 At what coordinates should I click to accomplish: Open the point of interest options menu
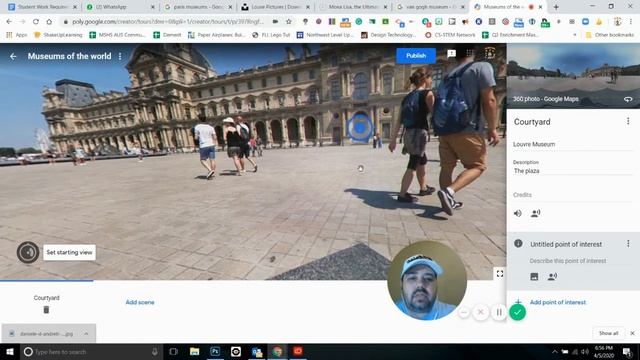[x=628, y=244]
